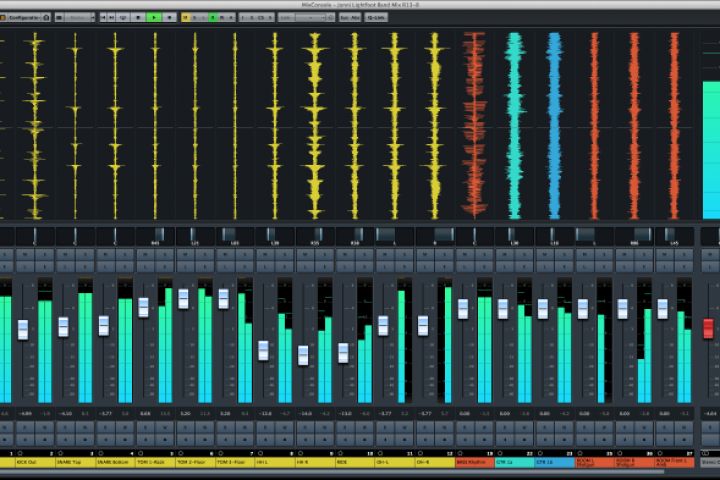Viewport: 720px width, 480px height.
Task: Open edit channel settings for SNARE Top
Action: (85, 266)
